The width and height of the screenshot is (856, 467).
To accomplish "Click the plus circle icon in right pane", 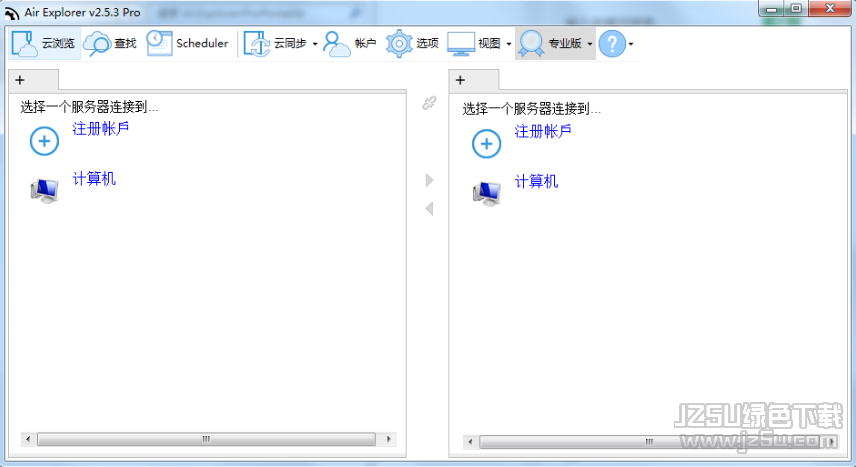I will pyautogui.click(x=486, y=144).
